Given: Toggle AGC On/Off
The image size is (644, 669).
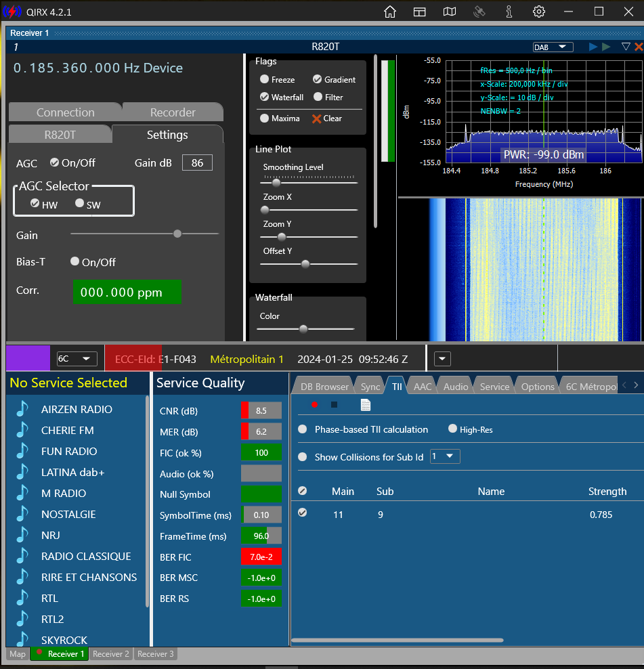Looking at the screenshot, I should [54, 162].
